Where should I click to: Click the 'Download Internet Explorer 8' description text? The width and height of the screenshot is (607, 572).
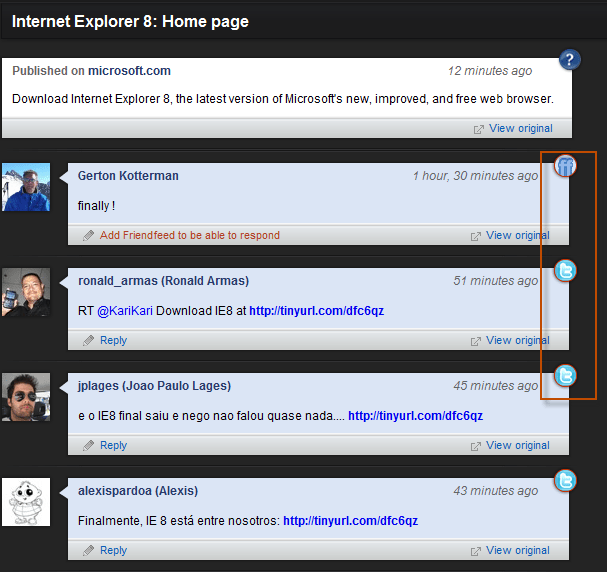[x=283, y=99]
